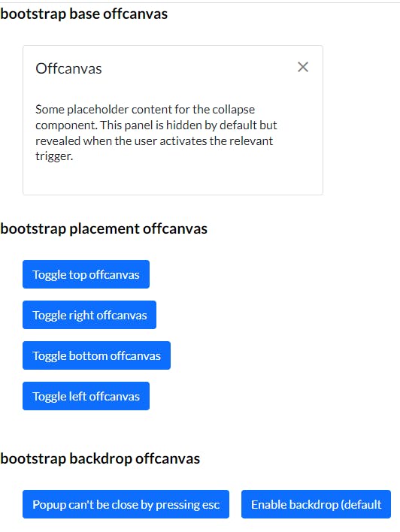Close the Offcanvas panel with the X icon

(x=303, y=67)
